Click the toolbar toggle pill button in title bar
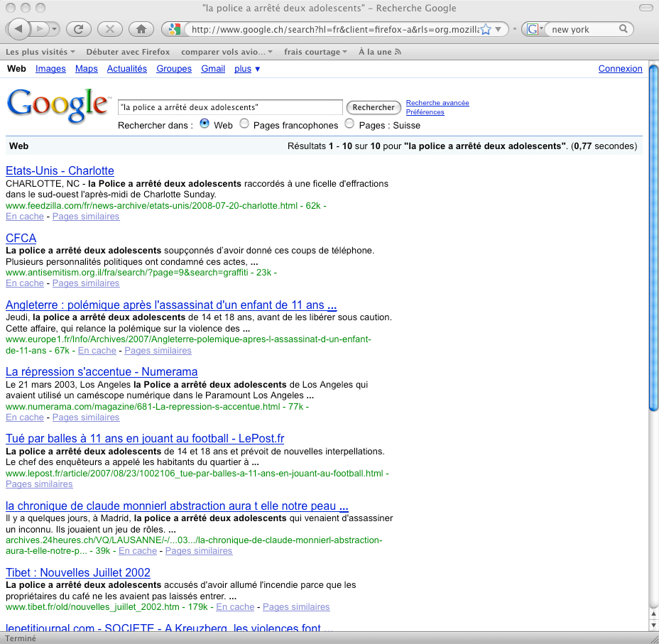The width and height of the screenshot is (659, 644). pyautogui.click(x=646, y=8)
